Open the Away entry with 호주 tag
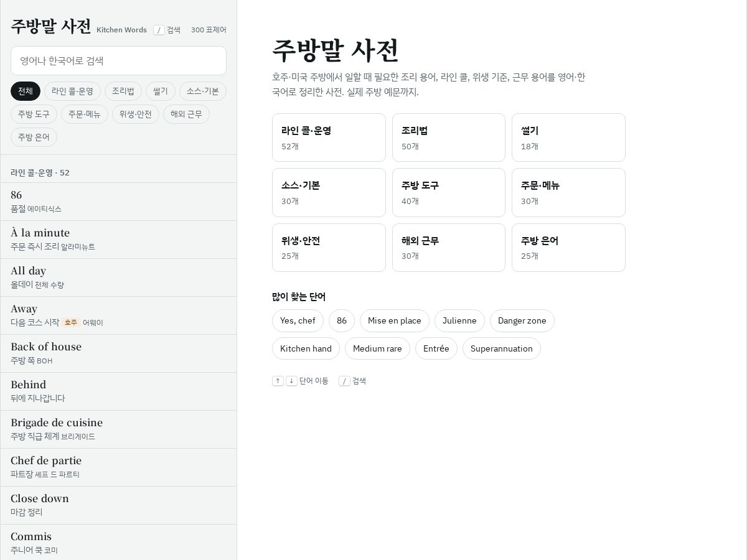Screen dimensions: 747x560 (118, 315)
